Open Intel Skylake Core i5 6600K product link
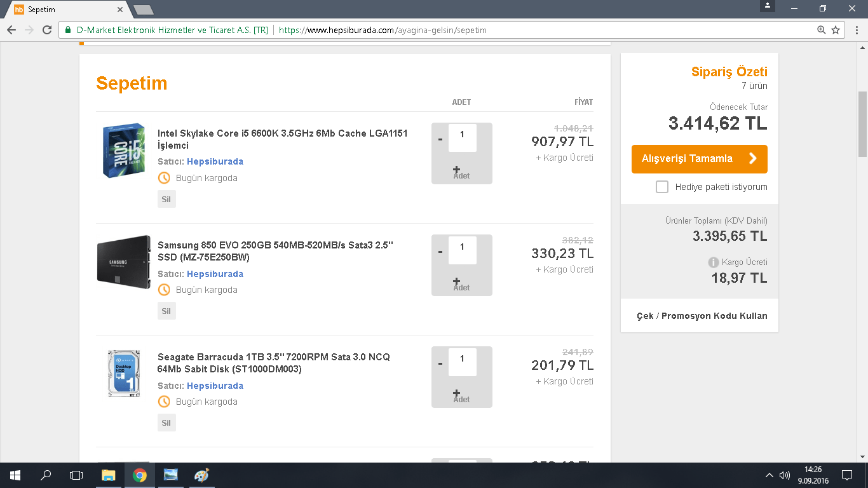The image size is (868, 488). [282, 139]
